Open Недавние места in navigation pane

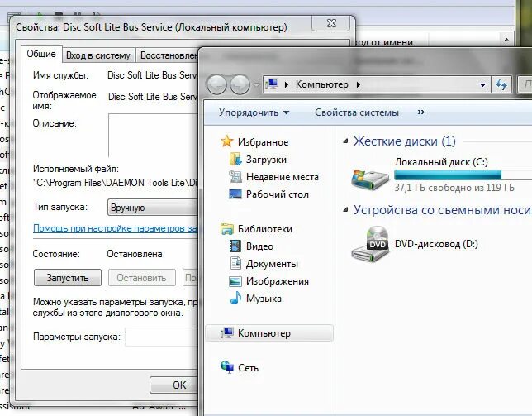coord(283,177)
